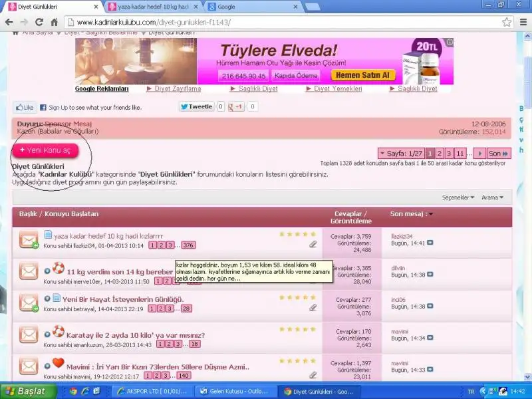Screen dimensions: 532x399
Task: Close the Google tab
Action: pos(295,7)
